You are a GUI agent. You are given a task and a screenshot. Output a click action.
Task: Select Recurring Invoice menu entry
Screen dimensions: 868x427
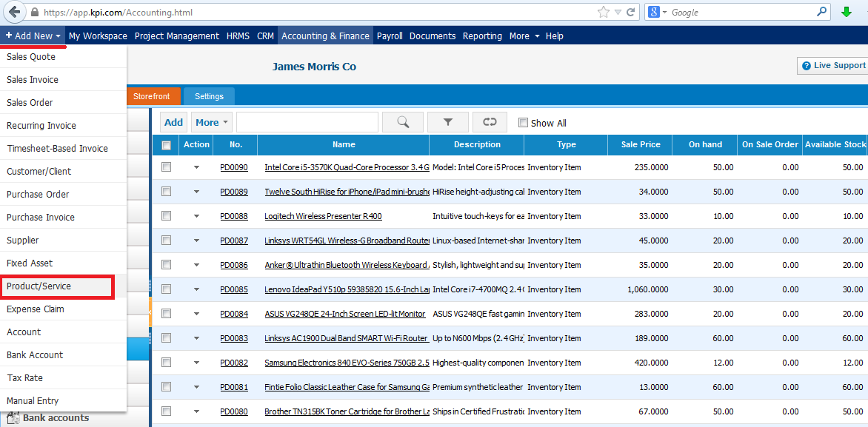coord(63,126)
